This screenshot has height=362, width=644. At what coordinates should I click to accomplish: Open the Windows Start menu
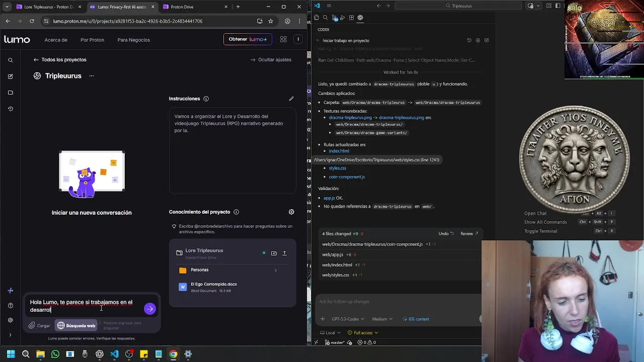point(11,354)
